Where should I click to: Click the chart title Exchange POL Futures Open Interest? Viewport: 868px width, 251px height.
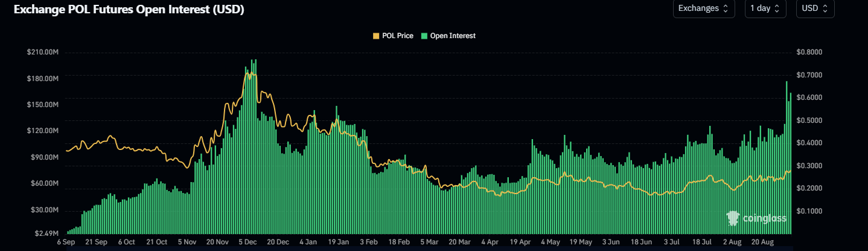point(124,10)
